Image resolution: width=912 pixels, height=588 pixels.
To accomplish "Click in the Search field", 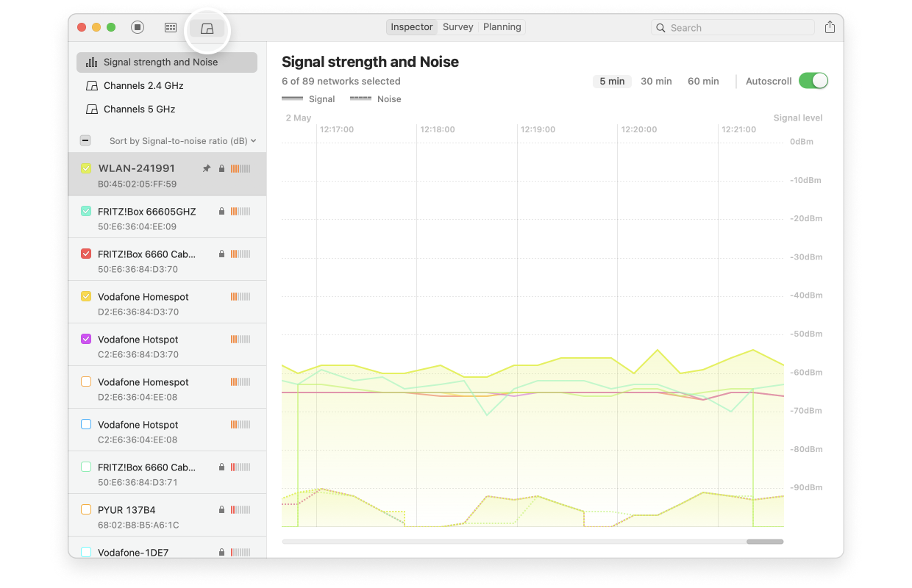I will (x=733, y=28).
